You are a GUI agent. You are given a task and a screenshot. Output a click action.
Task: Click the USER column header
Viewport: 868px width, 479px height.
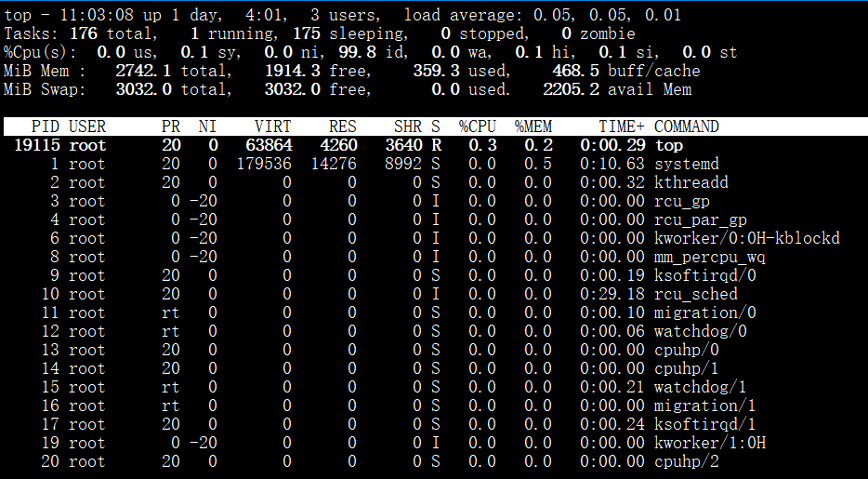[x=87, y=126]
